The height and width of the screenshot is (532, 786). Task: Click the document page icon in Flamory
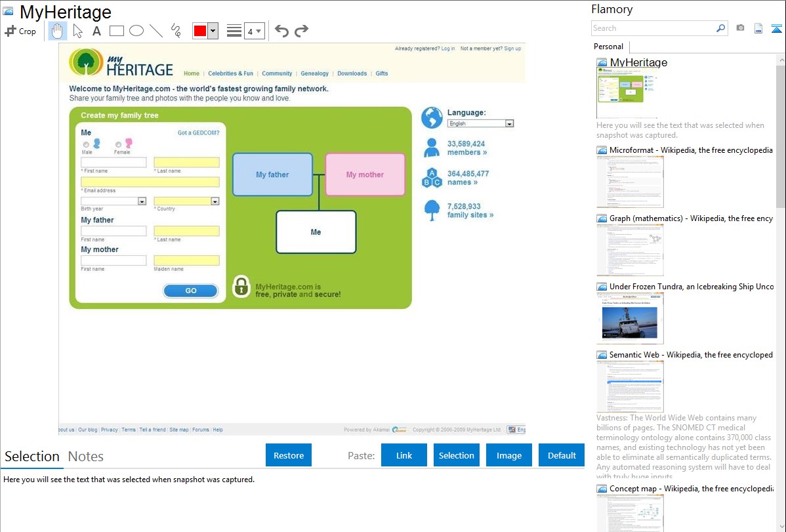point(758,28)
